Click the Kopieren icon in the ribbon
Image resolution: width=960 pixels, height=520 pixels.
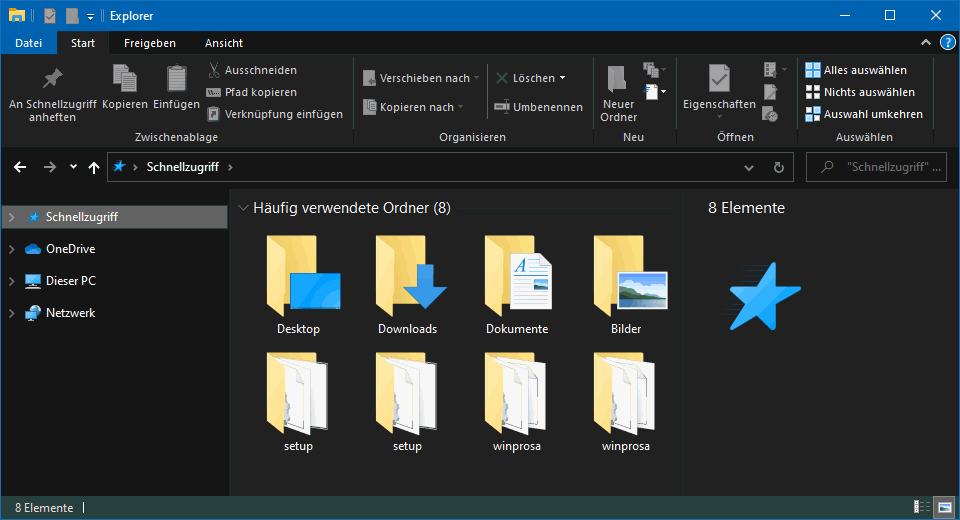coord(125,80)
